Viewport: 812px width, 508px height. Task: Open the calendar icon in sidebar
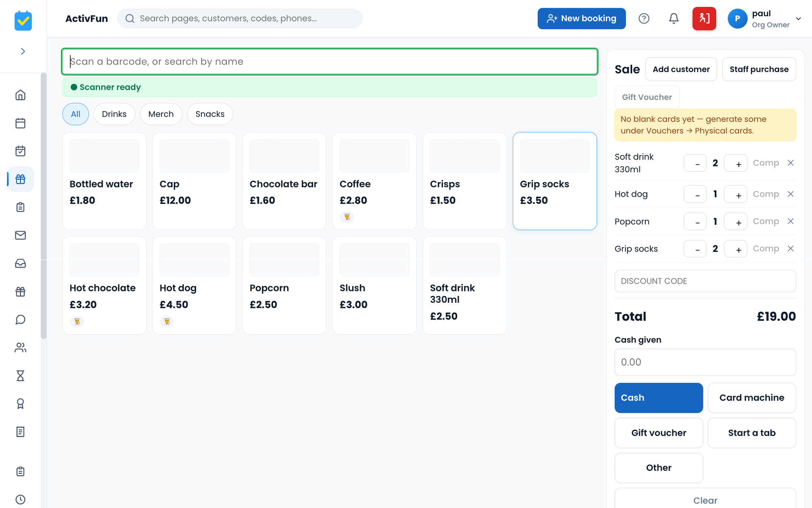(x=20, y=123)
